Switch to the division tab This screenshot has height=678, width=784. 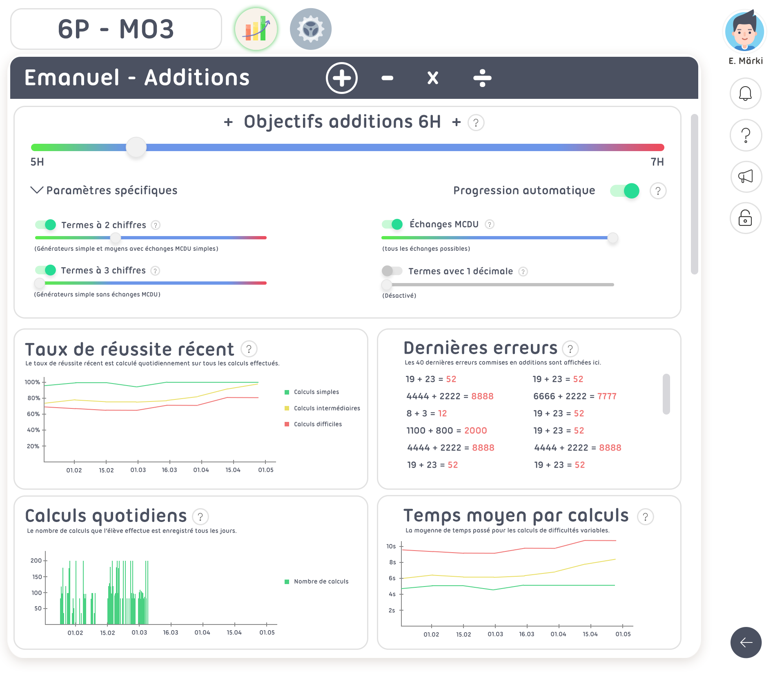[x=482, y=78]
